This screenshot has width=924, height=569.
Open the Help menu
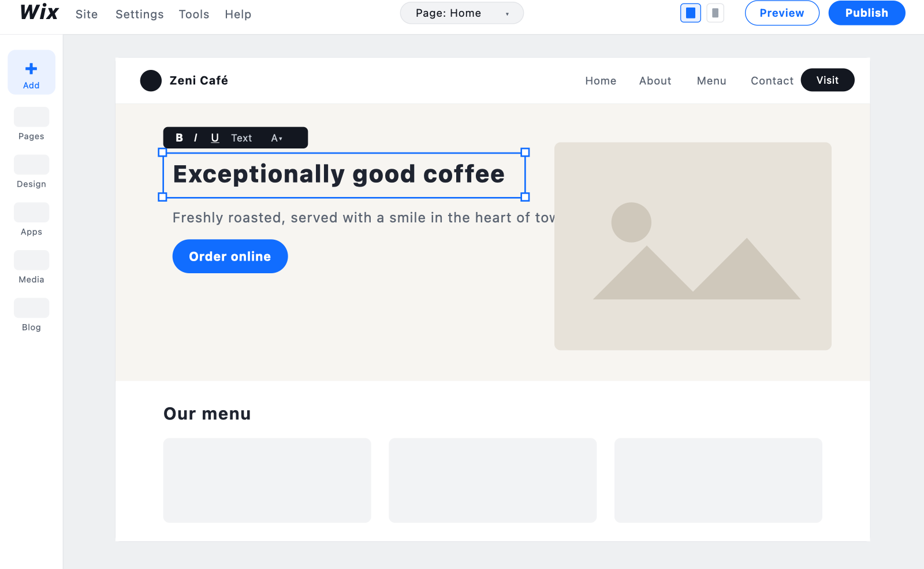click(x=238, y=14)
